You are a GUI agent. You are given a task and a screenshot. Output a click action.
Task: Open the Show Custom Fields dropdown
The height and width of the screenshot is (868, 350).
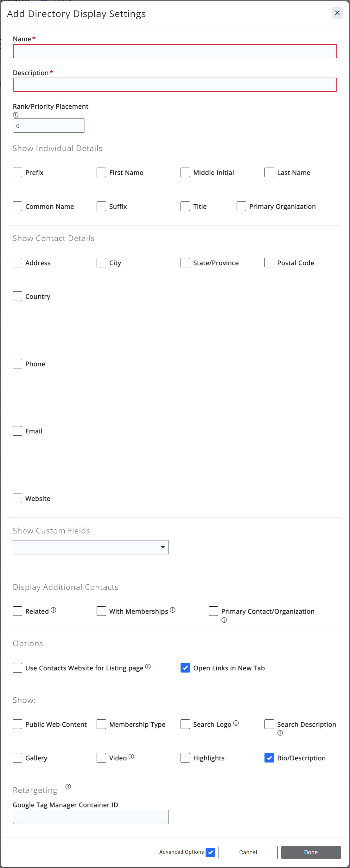click(x=91, y=547)
